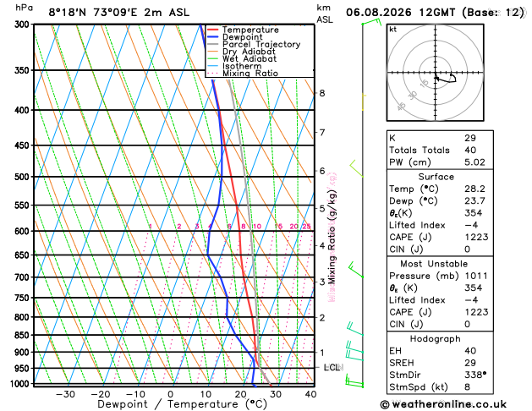Click the Most Unstable θe (K) value 354
This screenshot has height=411, width=532.
point(473,288)
